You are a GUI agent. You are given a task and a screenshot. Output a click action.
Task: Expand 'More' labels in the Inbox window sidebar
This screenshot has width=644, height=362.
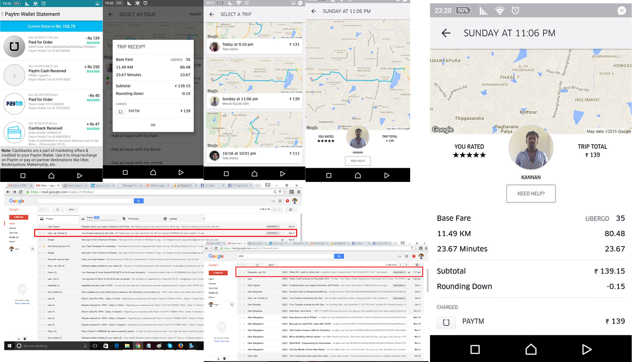click(x=13, y=241)
